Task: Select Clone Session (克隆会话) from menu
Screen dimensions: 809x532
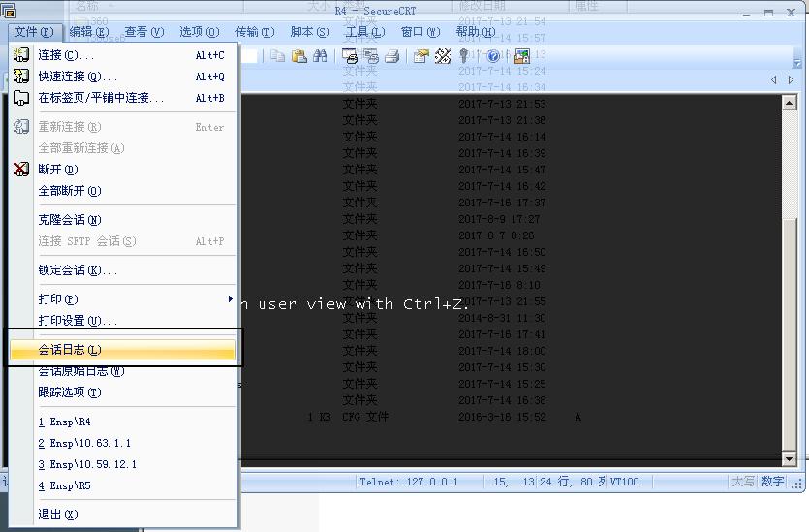Action: [70, 220]
